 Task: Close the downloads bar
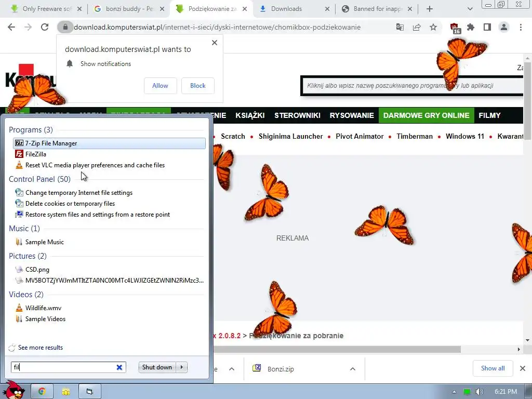[523, 368]
